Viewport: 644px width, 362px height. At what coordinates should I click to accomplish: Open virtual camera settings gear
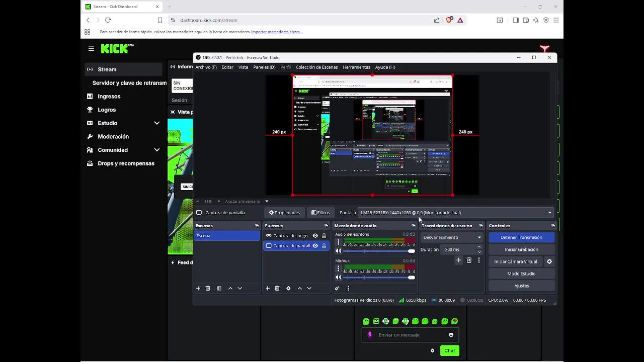549,261
